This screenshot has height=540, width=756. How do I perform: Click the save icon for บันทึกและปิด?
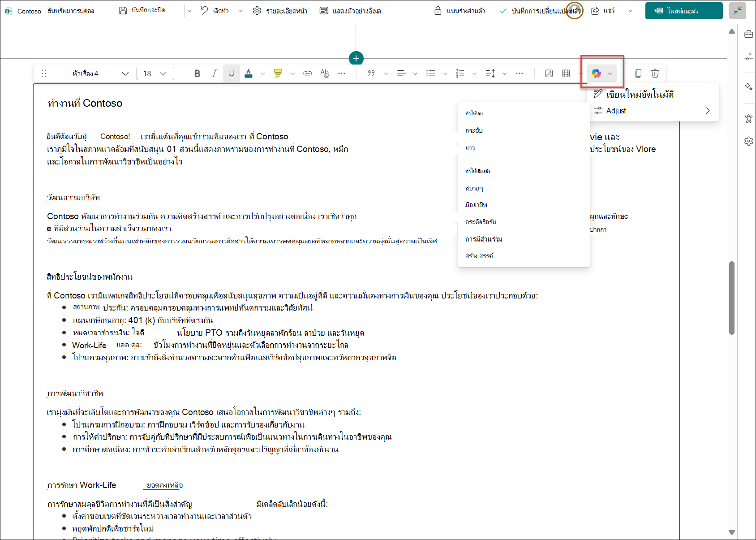[123, 10]
